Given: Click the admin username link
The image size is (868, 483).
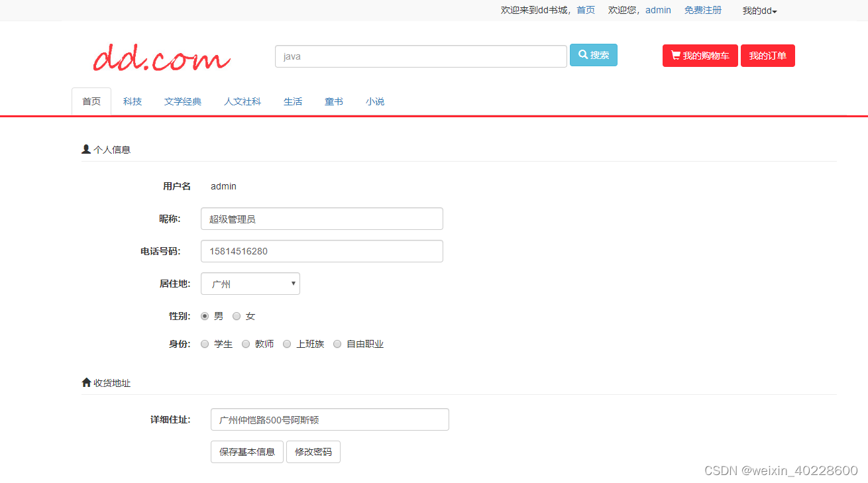Looking at the screenshot, I should 658,10.
